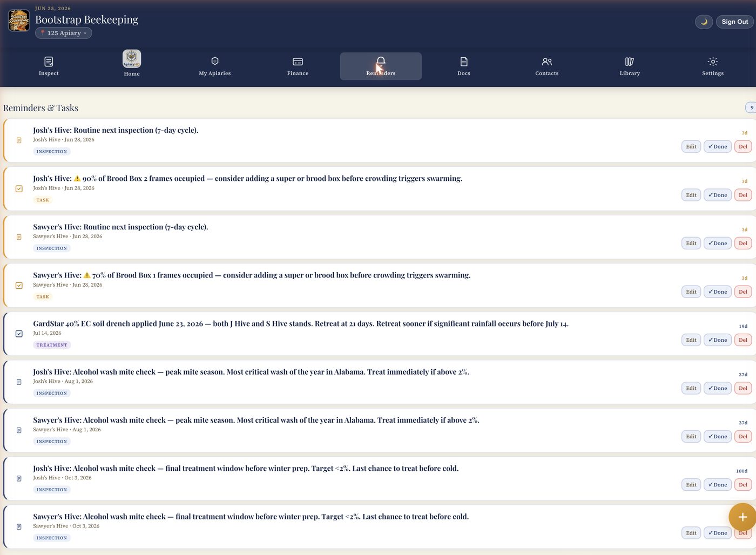The height and width of the screenshot is (555, 756).
Task: Click the reminders count badge 9
Action: [x=751, y=107]
